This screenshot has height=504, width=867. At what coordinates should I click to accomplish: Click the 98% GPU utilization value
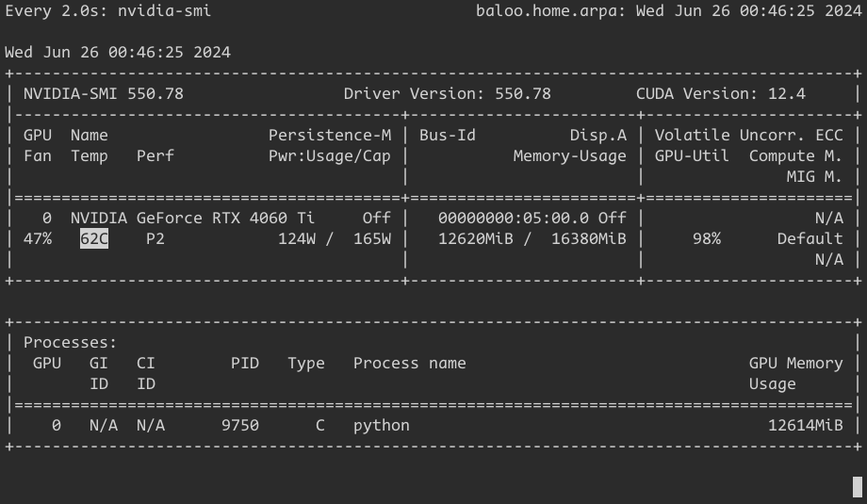coord(707,238)
